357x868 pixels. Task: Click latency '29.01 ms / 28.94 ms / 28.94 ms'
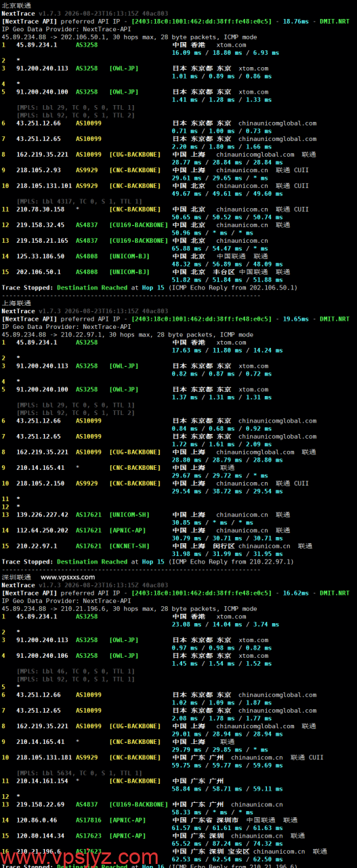[x=228, y=734]
